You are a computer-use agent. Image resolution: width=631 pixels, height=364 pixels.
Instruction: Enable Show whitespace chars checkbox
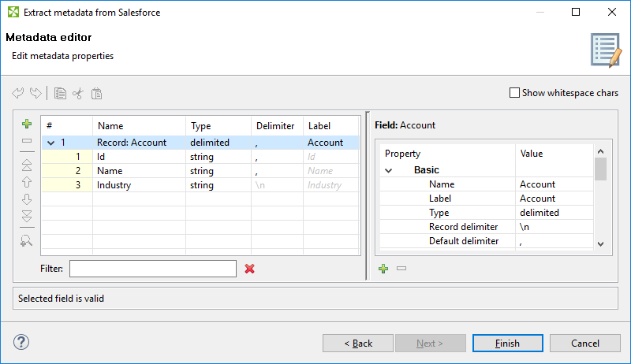click(x=515, y=93)
